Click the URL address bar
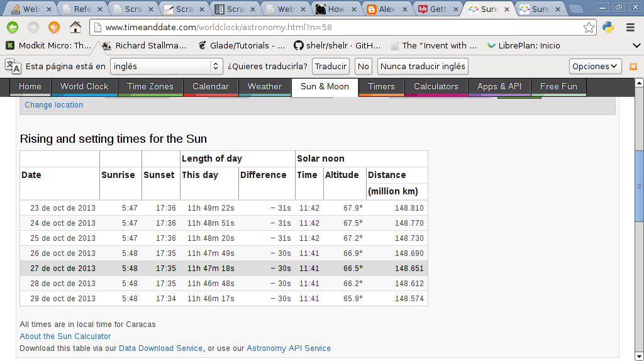Image resolution: width=644 pixels, height=361 pixels. coord(340,28)
